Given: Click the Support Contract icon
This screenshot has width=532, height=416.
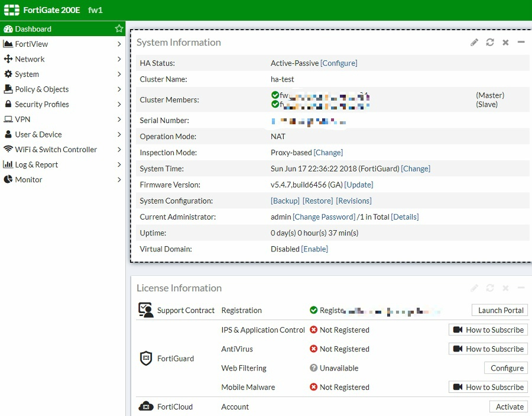Looking at the screenshot, I should (x=146, y=310).
